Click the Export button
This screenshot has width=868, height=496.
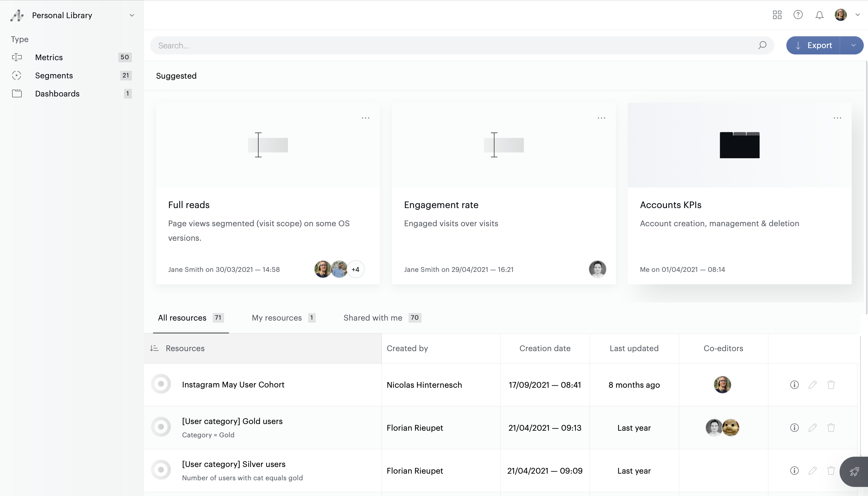[x=814, y=45]
